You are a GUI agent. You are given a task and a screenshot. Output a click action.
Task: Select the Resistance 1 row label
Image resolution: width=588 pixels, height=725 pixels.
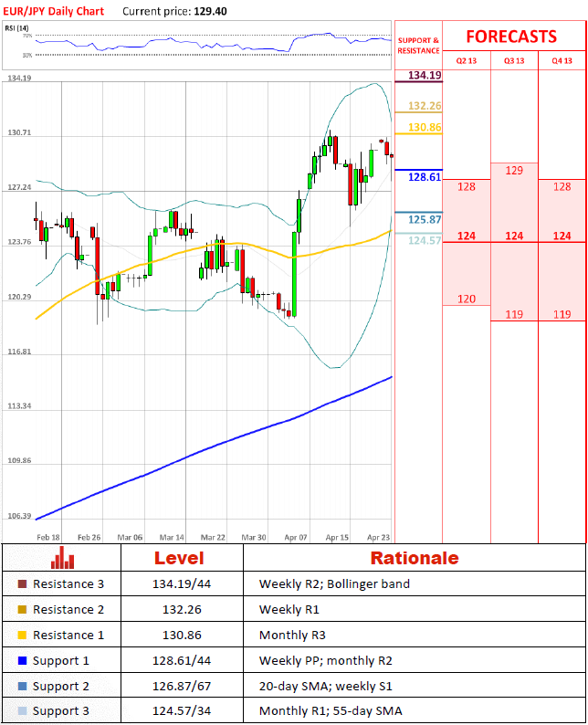coord(68,635)
